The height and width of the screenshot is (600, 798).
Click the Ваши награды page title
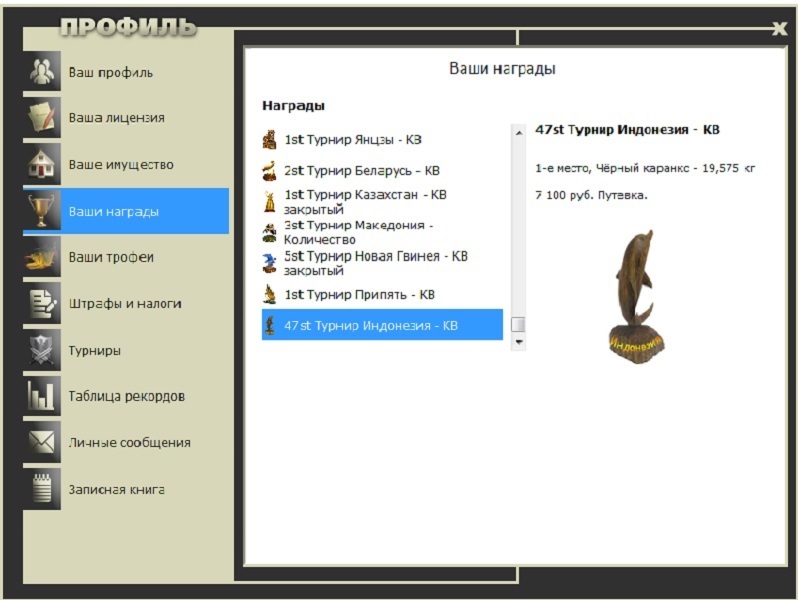click(x=502, y=69)
